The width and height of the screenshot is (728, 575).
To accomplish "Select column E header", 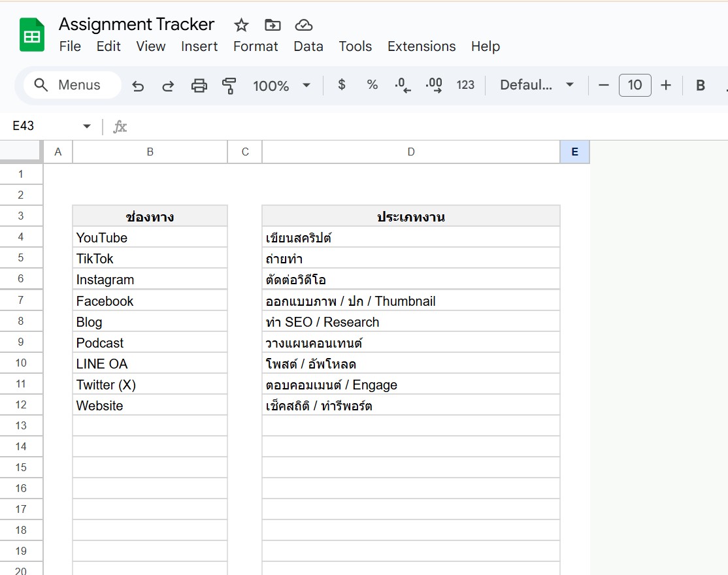I will pyautogui.click(x=574, y=151).
